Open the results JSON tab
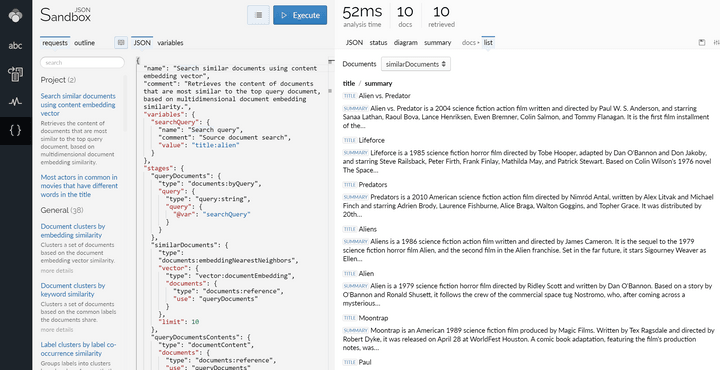Image resolution: width=720 pixels, height=370 pixels. tap(354, 42)
